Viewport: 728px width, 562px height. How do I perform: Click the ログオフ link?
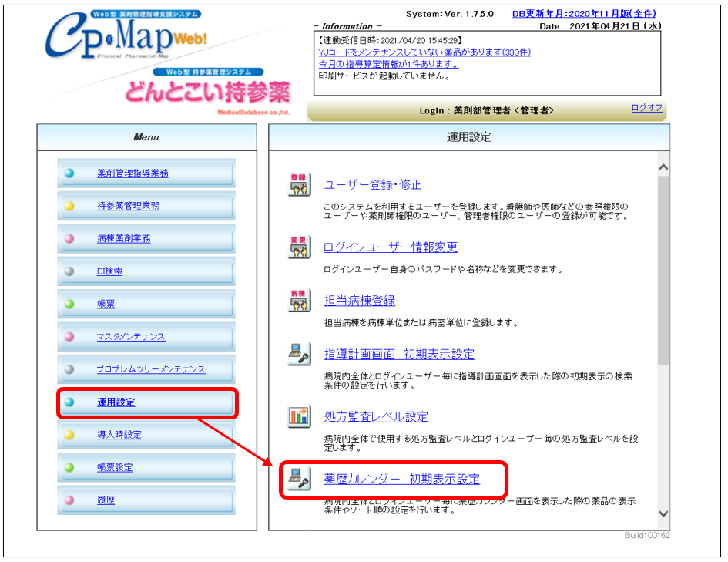(x=646, y=108)
